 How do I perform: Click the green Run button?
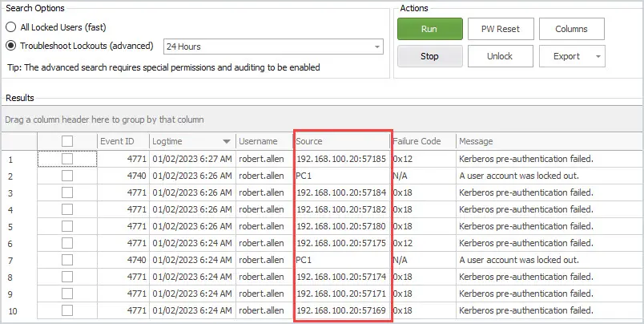[x=429, y=29]
